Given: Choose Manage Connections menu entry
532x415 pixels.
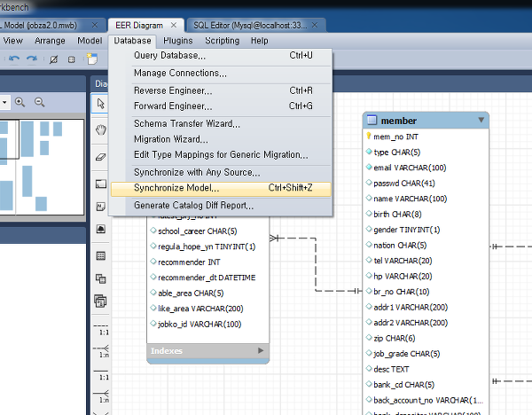Looking at the screenshot, I should [221, 73].
